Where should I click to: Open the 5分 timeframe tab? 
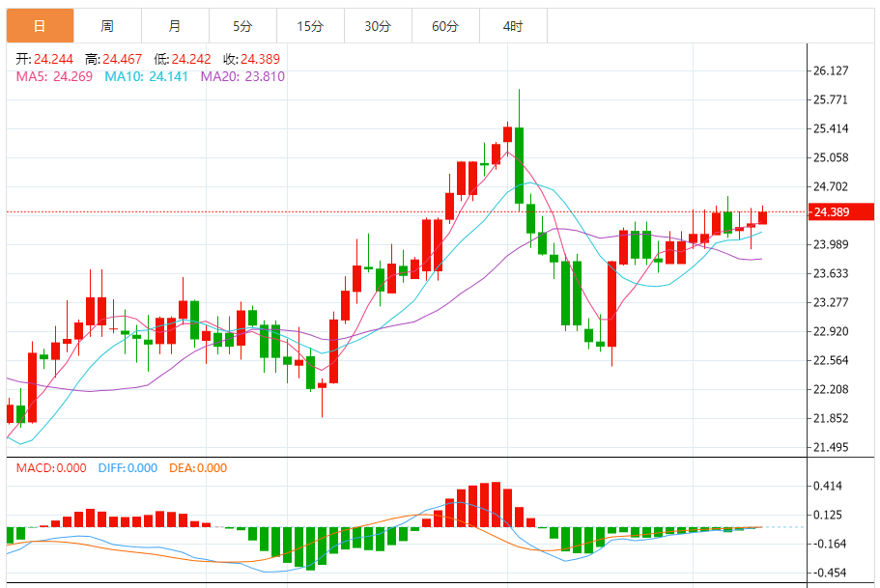242,26
